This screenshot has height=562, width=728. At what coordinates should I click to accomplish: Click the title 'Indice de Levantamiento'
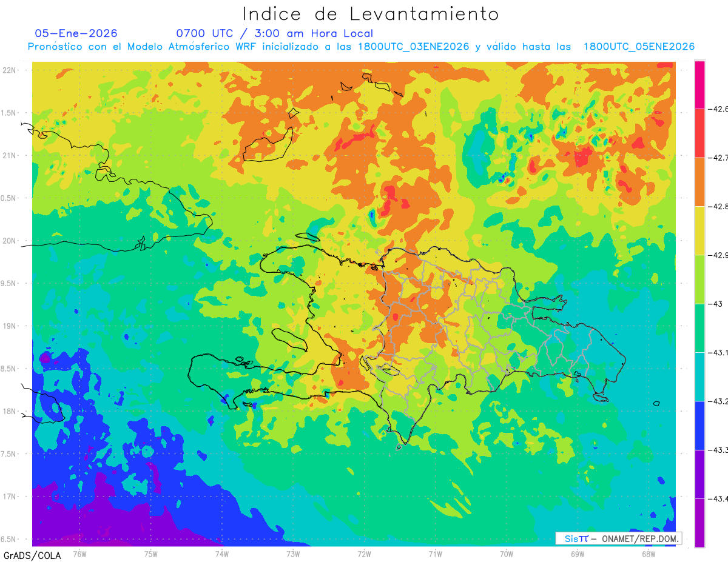(371, 14)
